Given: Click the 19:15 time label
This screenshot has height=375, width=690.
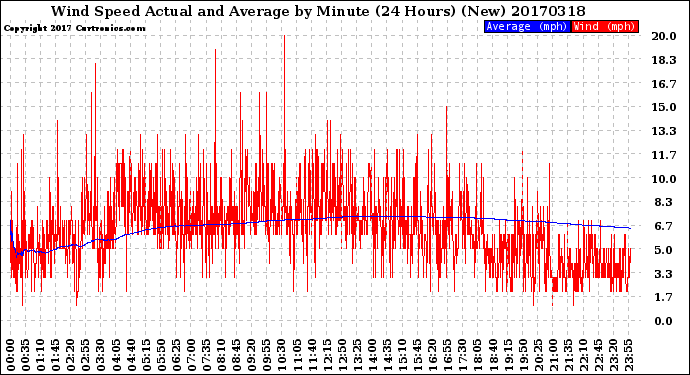Looking at the screenshot, I should pyautogui.click(x=508, y=355).
